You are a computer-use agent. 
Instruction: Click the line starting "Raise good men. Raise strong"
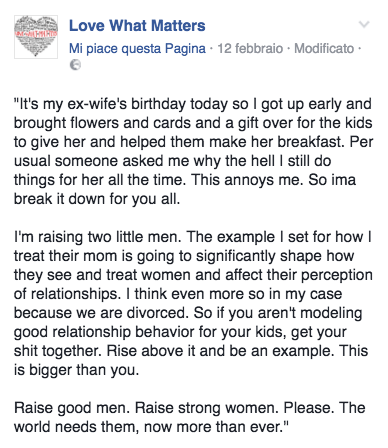point(189,408)
